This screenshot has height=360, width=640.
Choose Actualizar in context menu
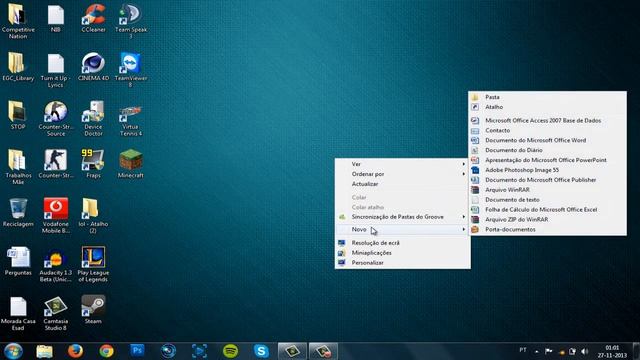coord(402,184)
